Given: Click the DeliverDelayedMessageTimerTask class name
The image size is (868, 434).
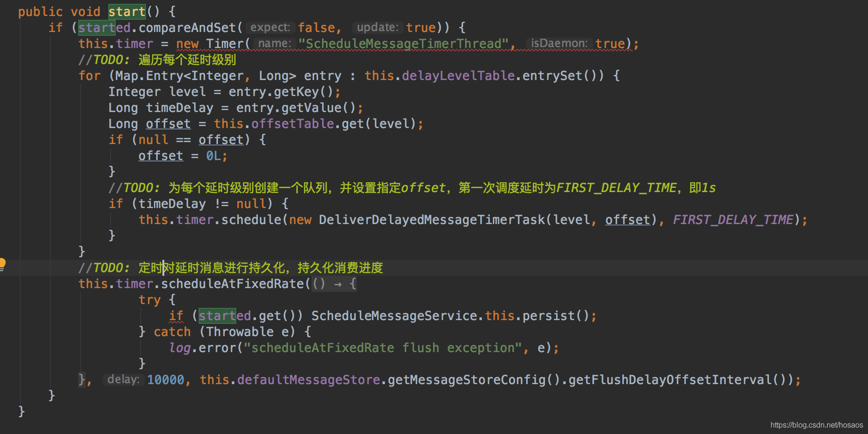Looking at the screenshot, I should point(431,220).
